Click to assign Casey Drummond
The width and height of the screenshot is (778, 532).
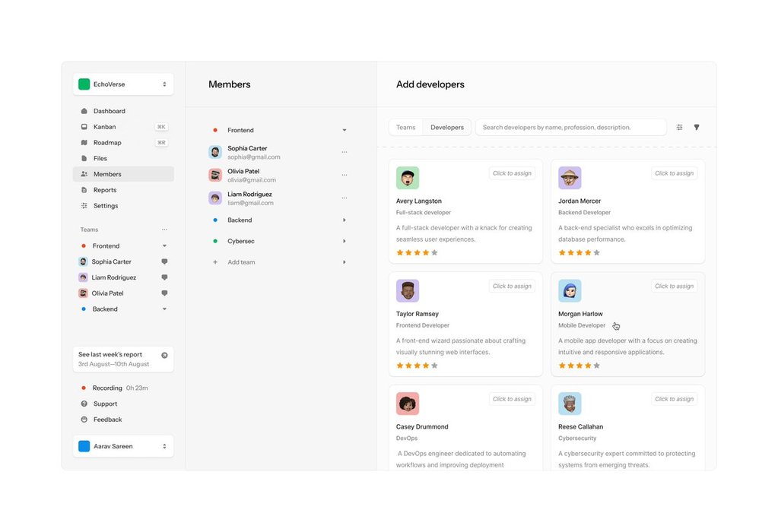512,399
